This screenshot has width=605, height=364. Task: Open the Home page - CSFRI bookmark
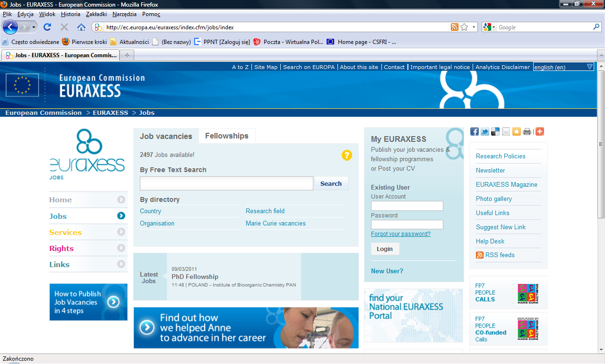click(x=361, y=42)
